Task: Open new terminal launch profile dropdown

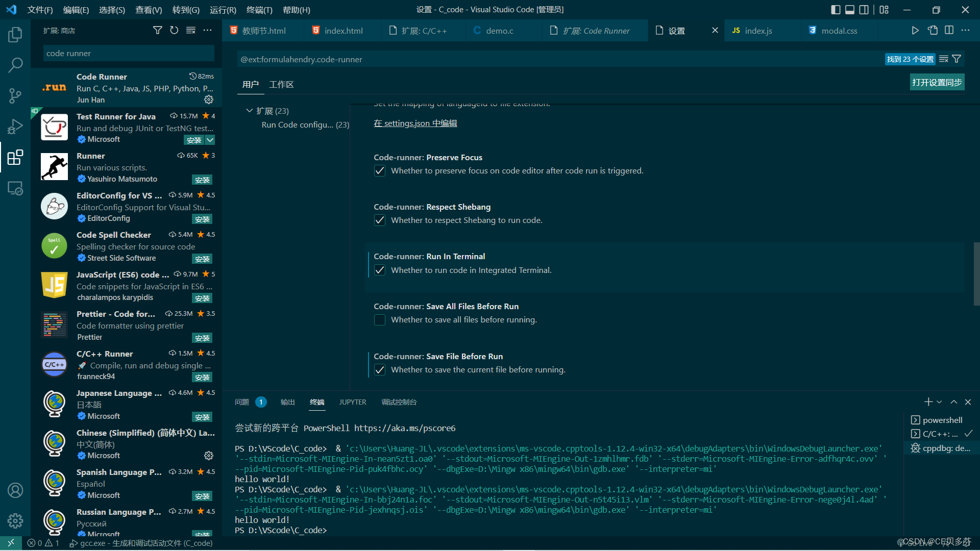Action: point(939,403)
